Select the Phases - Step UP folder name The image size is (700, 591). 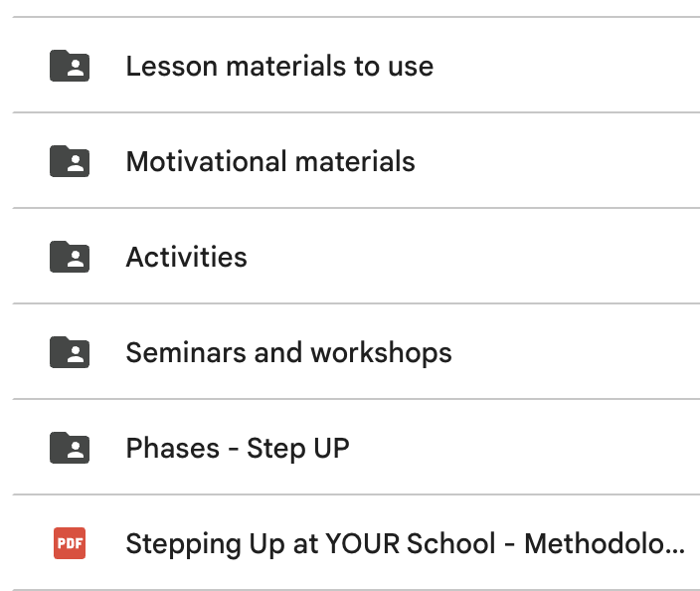(x=238, y=448)
